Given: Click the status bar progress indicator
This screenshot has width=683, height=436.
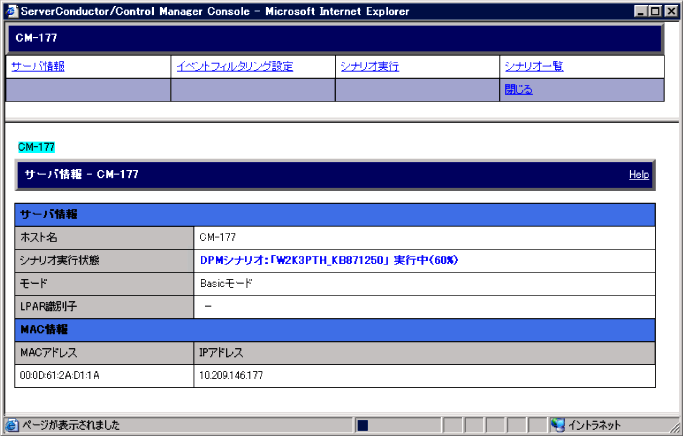Looking at the screenshot, I should pos(363,425).
